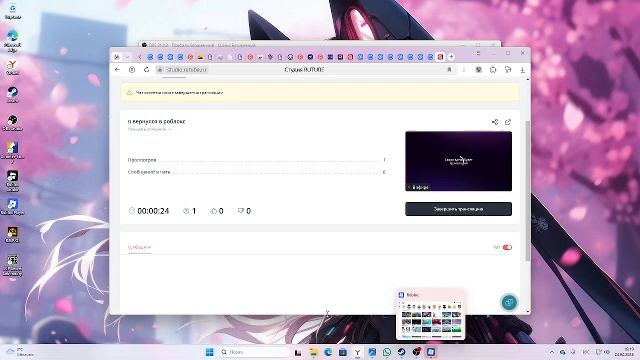Open Yandex desktop shortcut

pyautogui.click(x=13, y=67)
